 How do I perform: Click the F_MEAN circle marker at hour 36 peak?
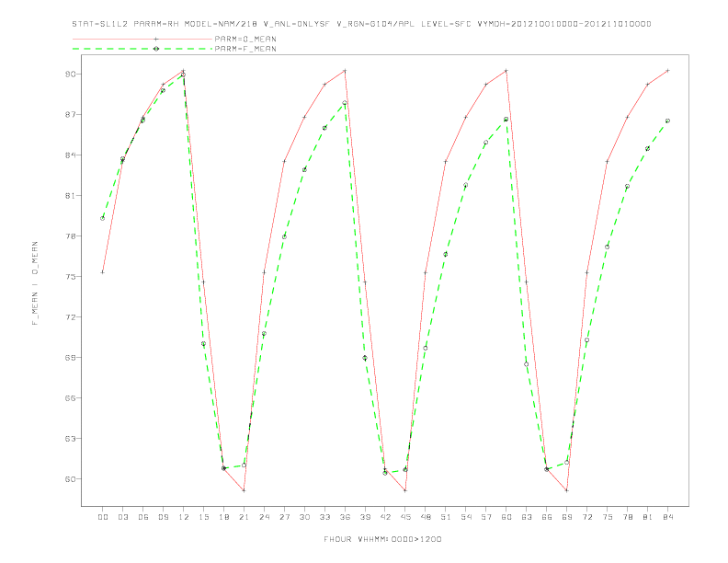tap(345, 103)
